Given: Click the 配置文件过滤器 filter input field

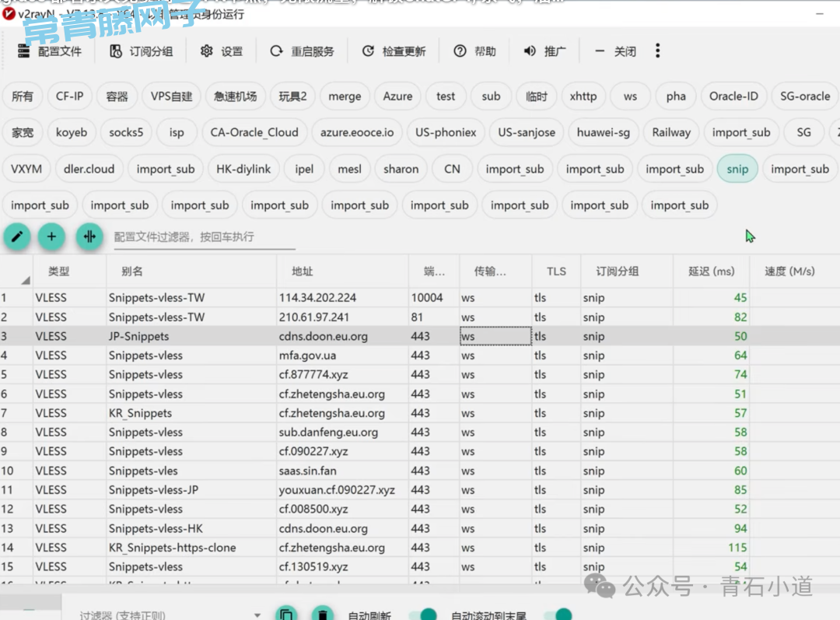Looking at the screenshot, I should pyautogui.click(x=204, y=236).
